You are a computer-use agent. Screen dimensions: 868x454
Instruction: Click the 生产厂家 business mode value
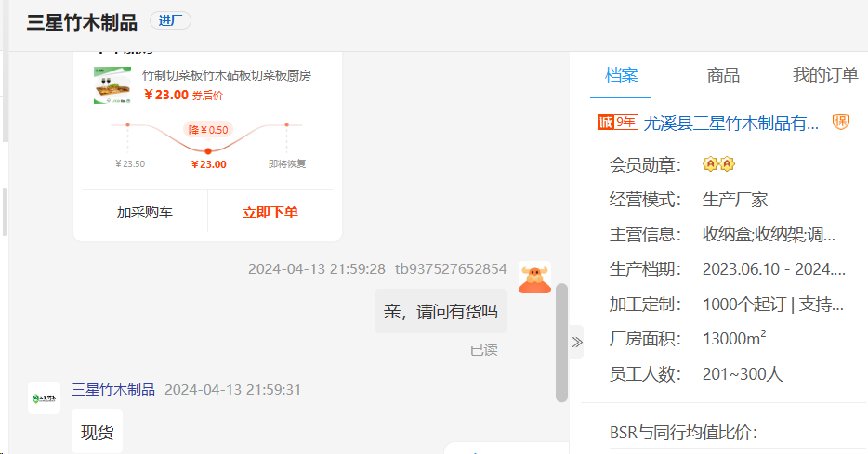[735, 199]
